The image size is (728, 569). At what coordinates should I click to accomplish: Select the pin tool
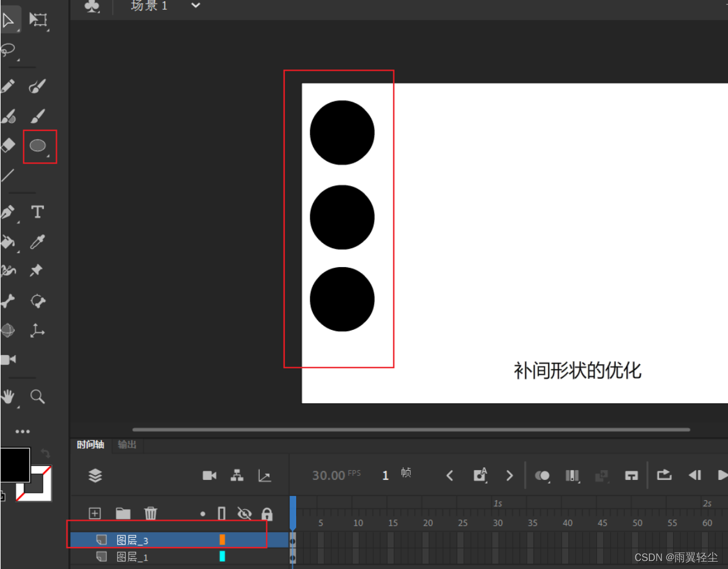pos(36,270)
